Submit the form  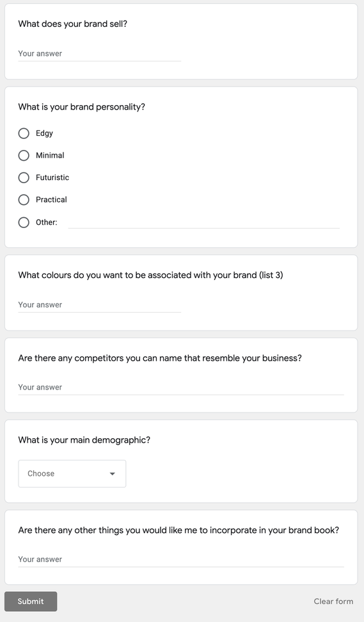(31, 602)
